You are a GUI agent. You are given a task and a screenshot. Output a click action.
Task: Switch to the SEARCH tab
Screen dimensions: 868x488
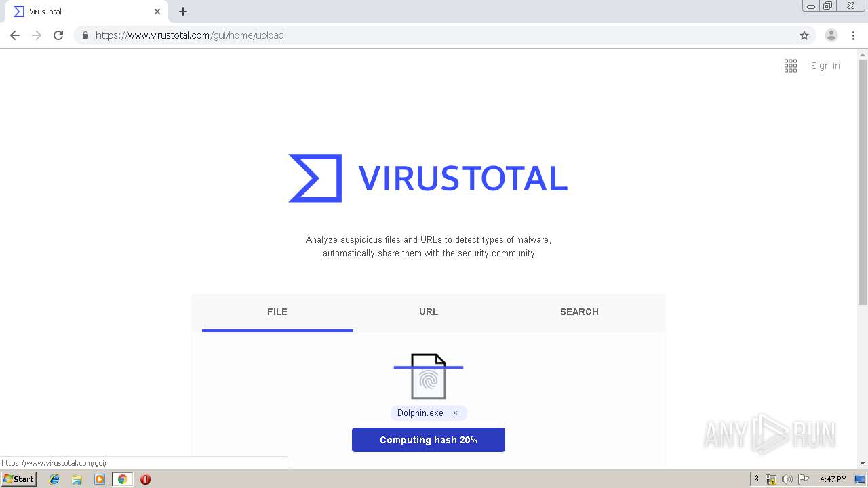[x=579, y=312]
